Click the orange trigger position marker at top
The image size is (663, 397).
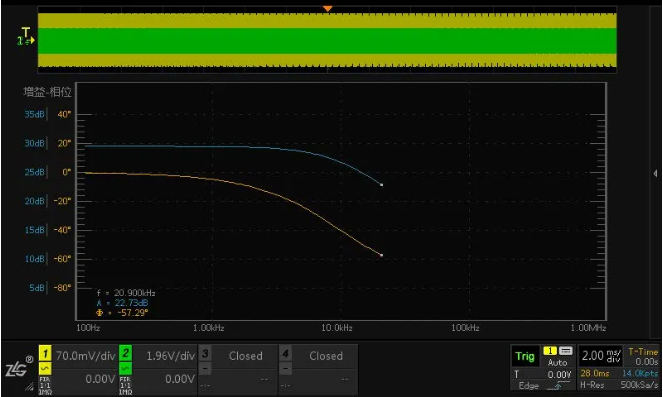point(327,9)
